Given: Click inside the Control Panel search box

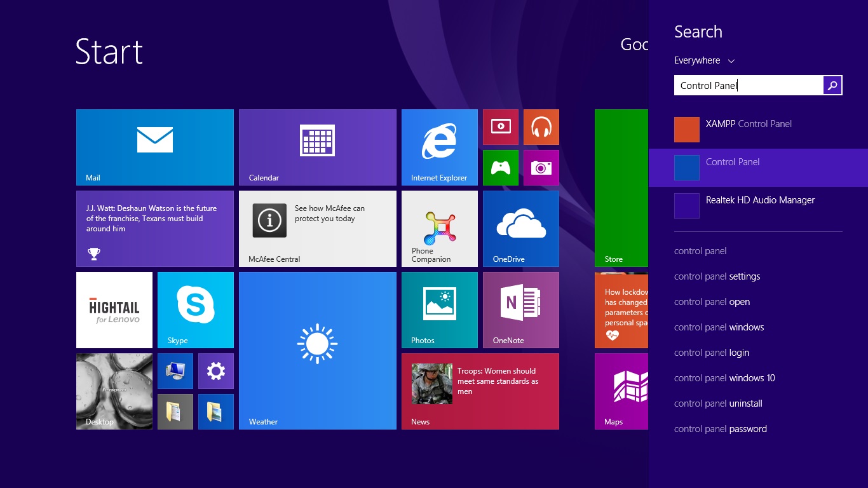Looking at the screenshot, I should coord(749,85).
